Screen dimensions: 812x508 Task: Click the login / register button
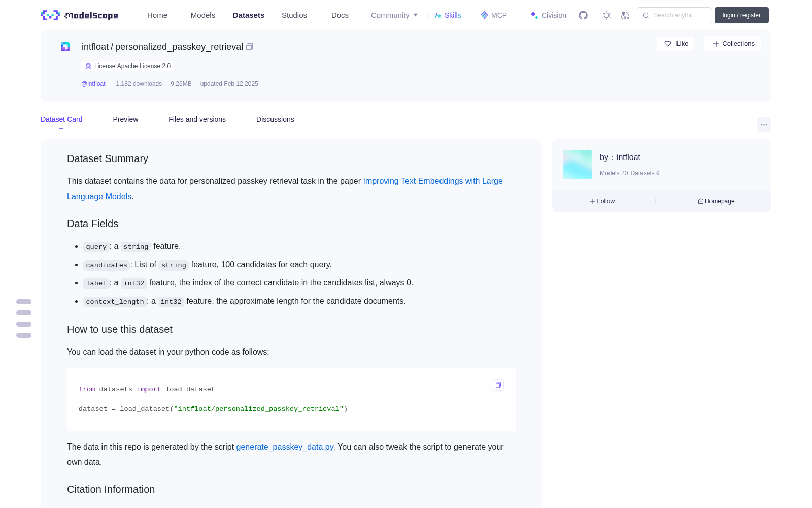[741, 15]
